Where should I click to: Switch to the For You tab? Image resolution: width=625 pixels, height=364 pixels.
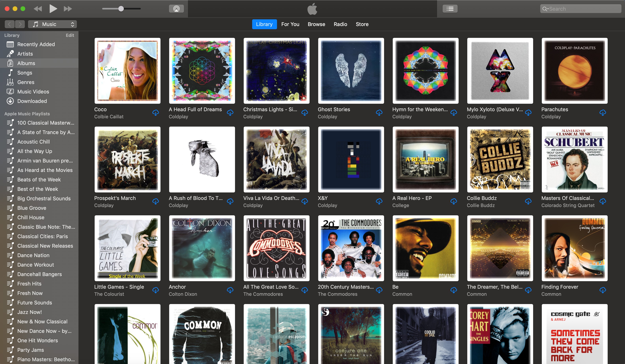pos(290,24)
